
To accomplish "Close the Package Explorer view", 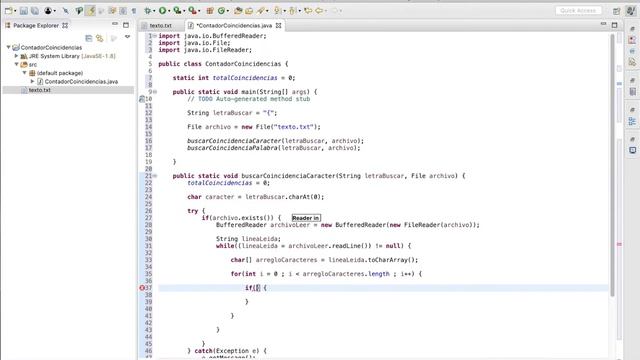I will click(x=65, y=25).
